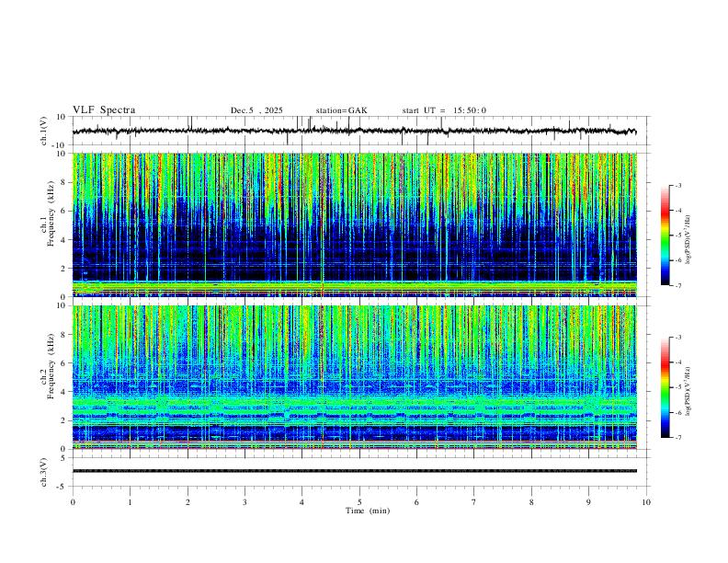Click the "VLF Spectra" plot title
This screenshot has width=728, height=563.
click(104, 110)
